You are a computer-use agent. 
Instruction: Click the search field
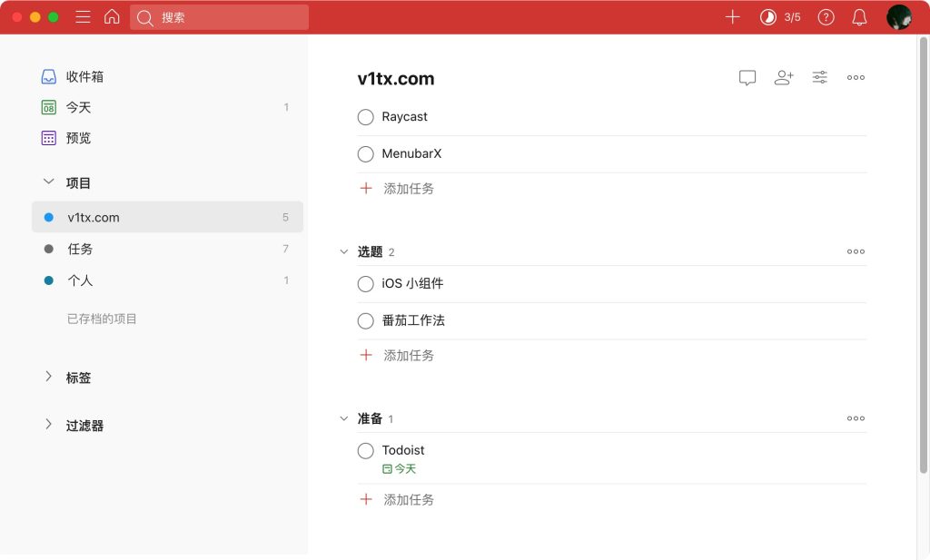pos(219,17)
